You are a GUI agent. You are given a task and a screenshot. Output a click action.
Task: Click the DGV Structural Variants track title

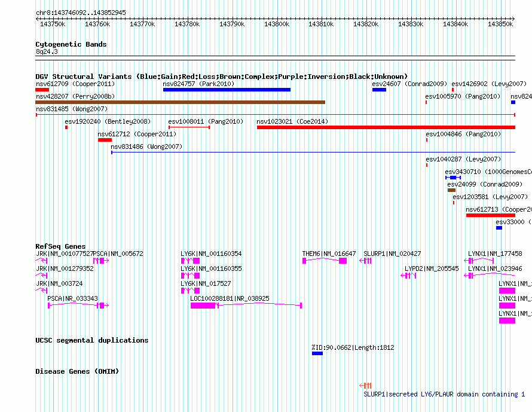tap(222, 77)
